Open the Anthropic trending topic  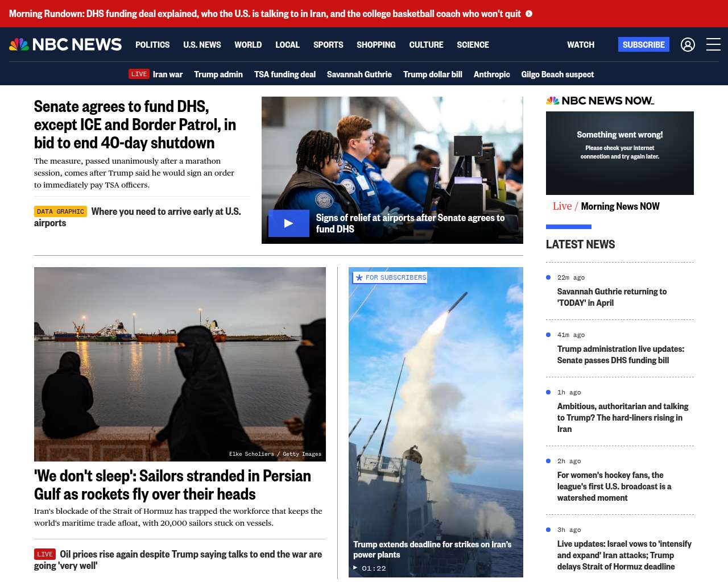pyautogui.click(x=492, y=74)
